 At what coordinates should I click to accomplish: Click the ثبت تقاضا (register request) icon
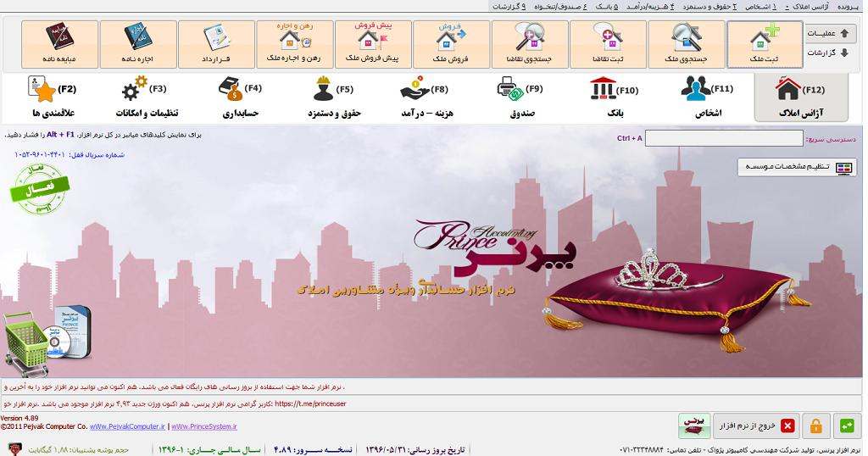(x=608, y=44)
